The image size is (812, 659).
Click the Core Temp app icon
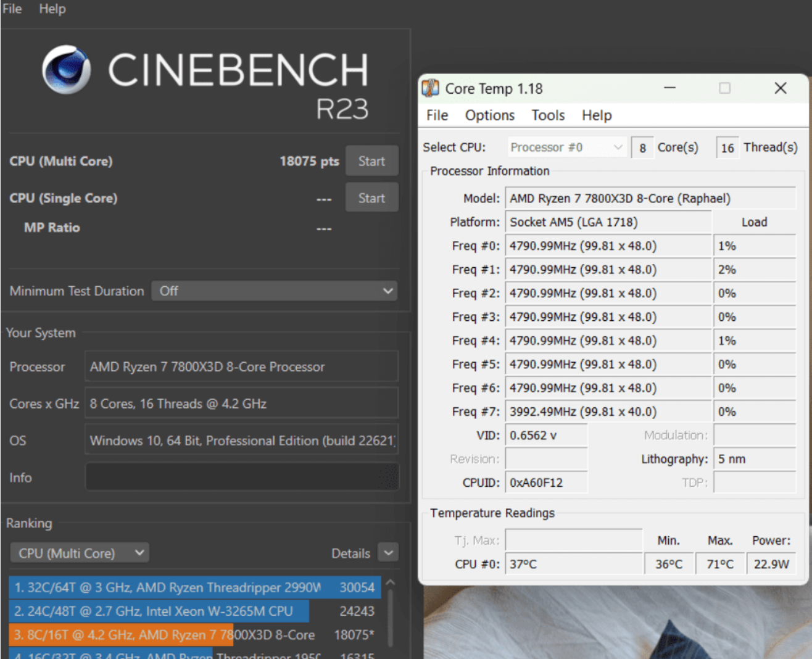point(430,88)
